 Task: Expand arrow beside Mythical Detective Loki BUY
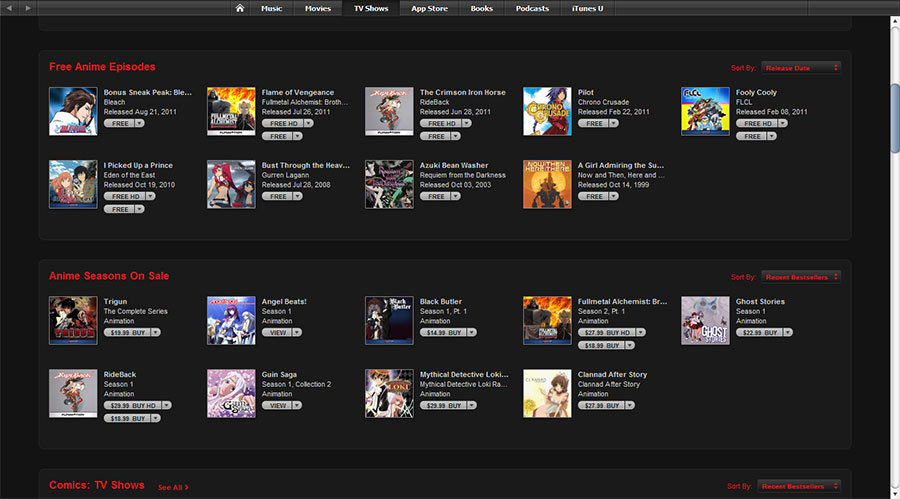pos(472,405)
